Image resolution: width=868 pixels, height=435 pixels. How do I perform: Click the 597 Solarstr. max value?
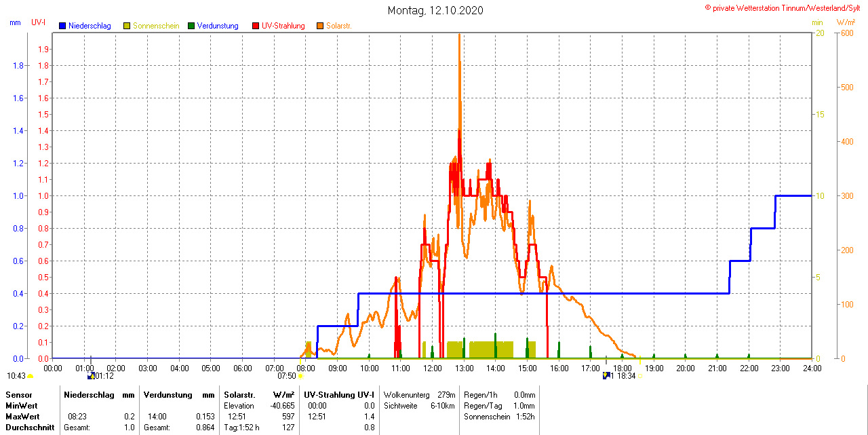click(288, 416)
